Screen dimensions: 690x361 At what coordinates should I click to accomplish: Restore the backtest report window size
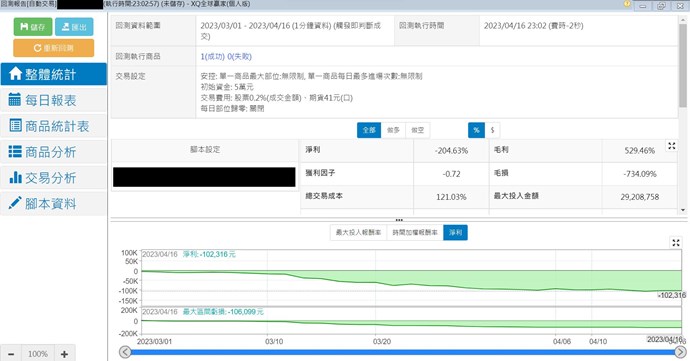click(x=661, y=5)
